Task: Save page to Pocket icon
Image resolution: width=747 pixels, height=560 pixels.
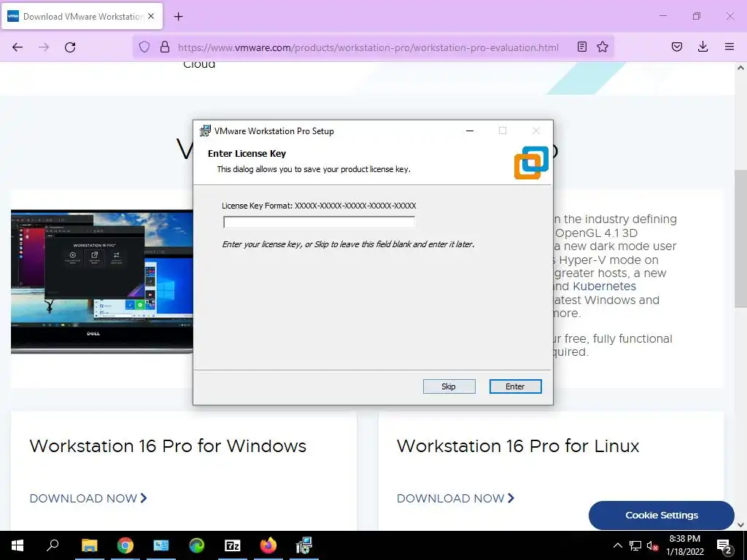Action: click(x=677, y=47)
